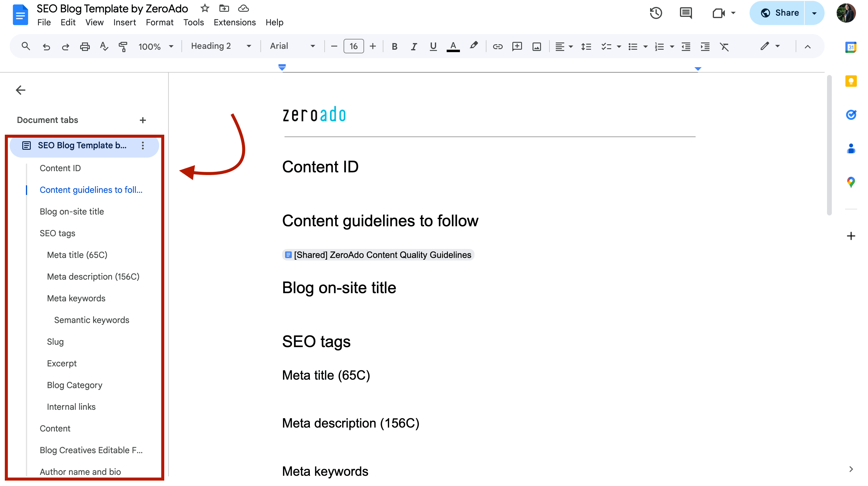Open Google Maps side panel icon
The image size is (868, 486).
pos(851,182)
